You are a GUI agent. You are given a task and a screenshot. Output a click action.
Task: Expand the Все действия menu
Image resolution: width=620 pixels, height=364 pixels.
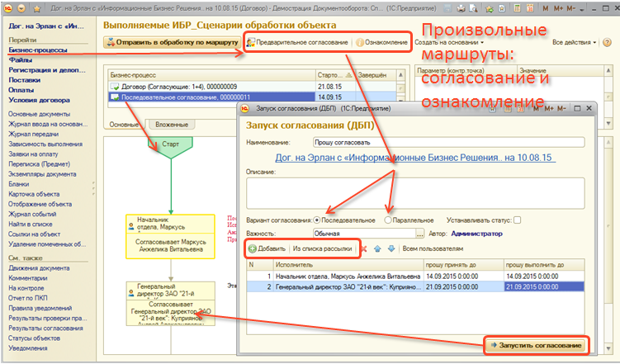574,42
